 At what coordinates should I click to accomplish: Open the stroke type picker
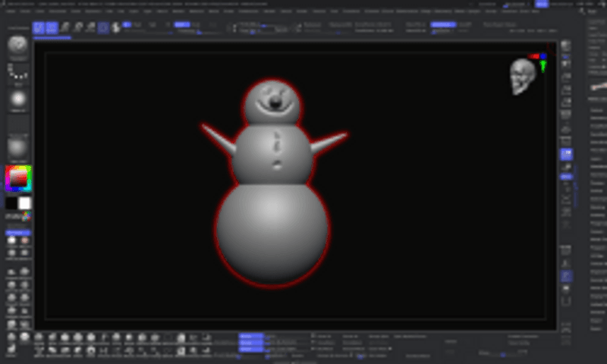18,73
